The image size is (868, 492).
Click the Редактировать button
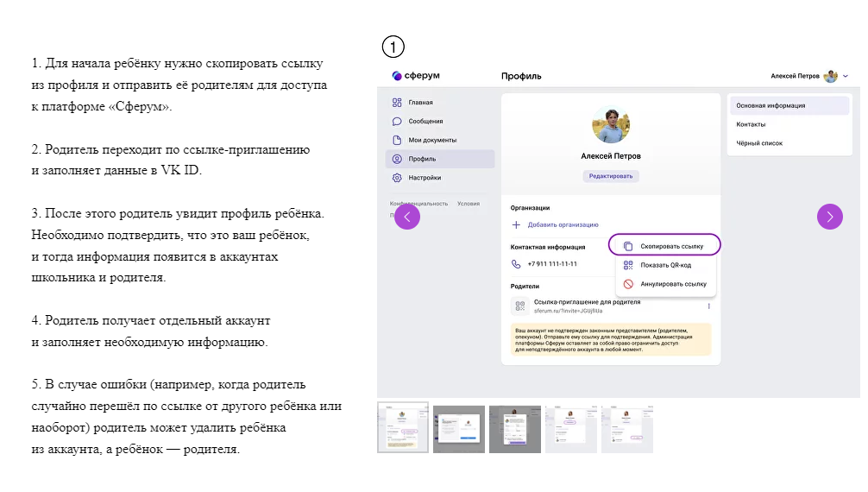click(611, 176)
